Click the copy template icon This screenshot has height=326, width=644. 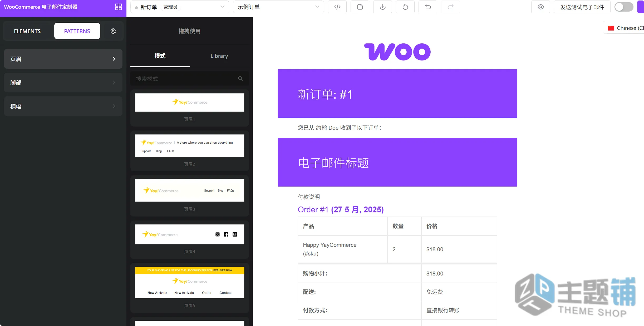[x=360, y=7]
